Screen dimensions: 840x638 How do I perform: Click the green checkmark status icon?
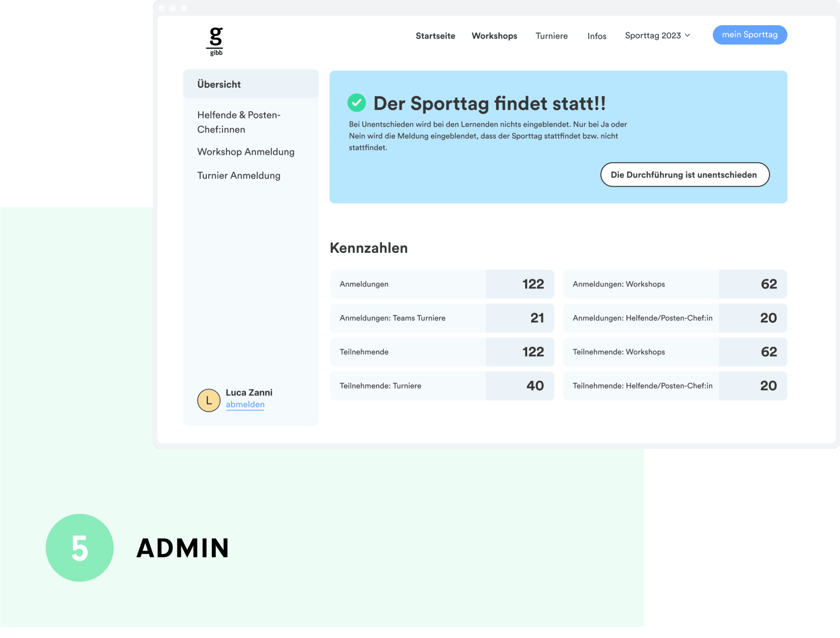[357, 103]
